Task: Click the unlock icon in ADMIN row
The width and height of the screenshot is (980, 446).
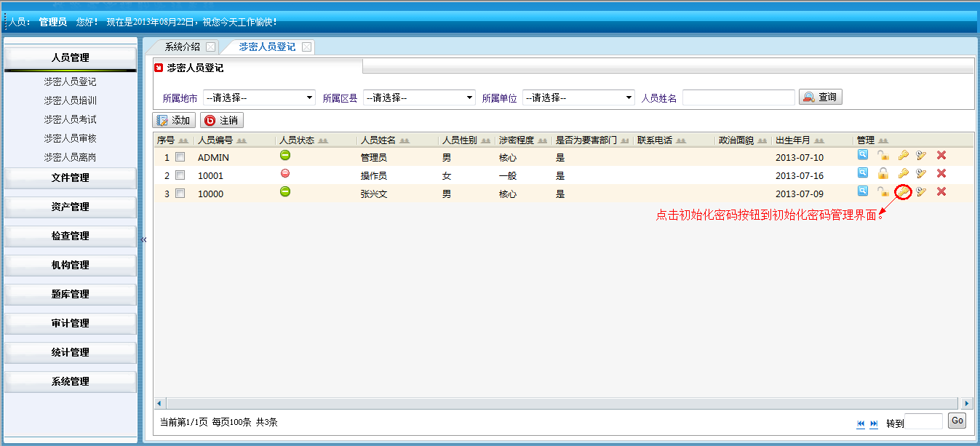Action: pos(883,155)
